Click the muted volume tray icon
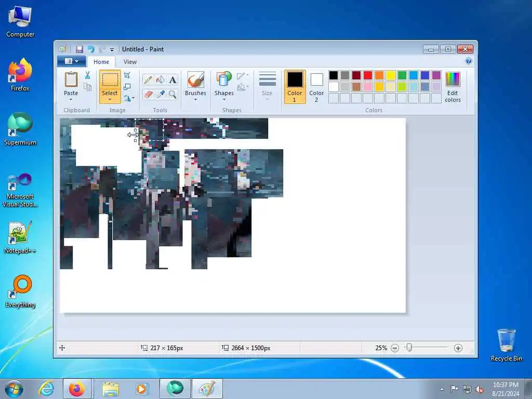The width and height of the screenshot is (532, 399). 480,389
